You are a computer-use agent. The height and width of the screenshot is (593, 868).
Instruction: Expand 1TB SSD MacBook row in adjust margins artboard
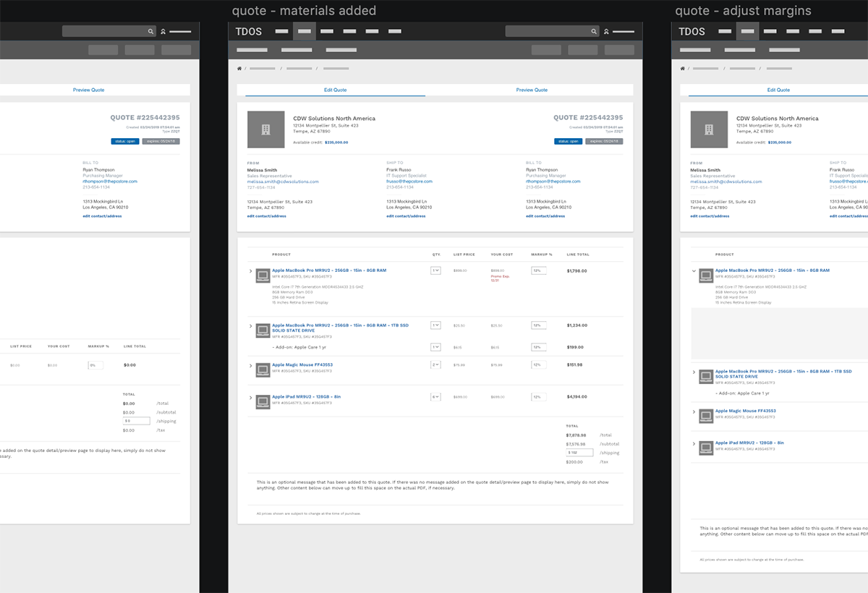(x=694, y=372)
